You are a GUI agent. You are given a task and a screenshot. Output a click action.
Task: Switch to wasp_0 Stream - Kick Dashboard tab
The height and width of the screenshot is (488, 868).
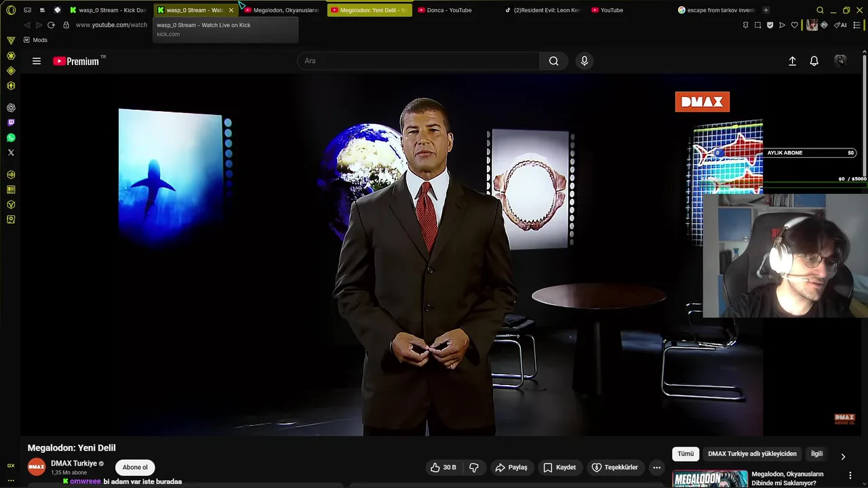(x=108, y=10)
